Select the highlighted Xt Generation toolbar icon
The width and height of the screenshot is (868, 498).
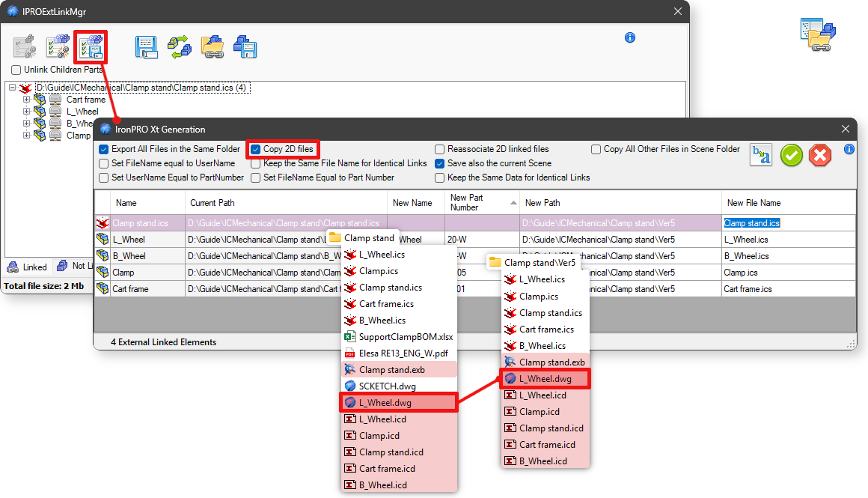[91, 47]
